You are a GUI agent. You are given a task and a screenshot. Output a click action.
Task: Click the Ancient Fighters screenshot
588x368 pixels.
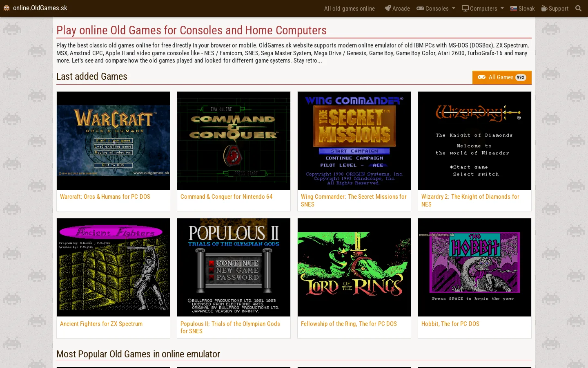click(113, 267)
